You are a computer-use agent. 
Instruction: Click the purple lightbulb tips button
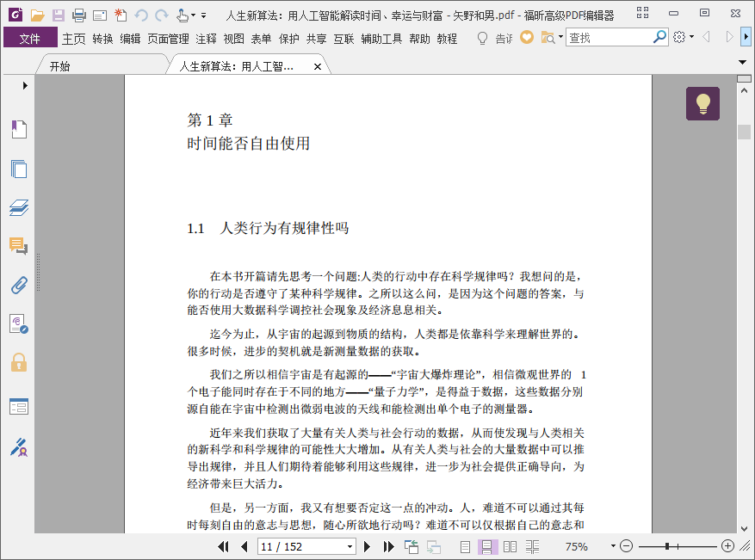click(702, 103)
